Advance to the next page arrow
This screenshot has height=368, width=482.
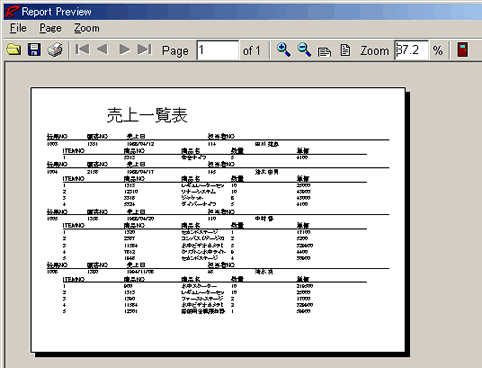click(124, 50)
